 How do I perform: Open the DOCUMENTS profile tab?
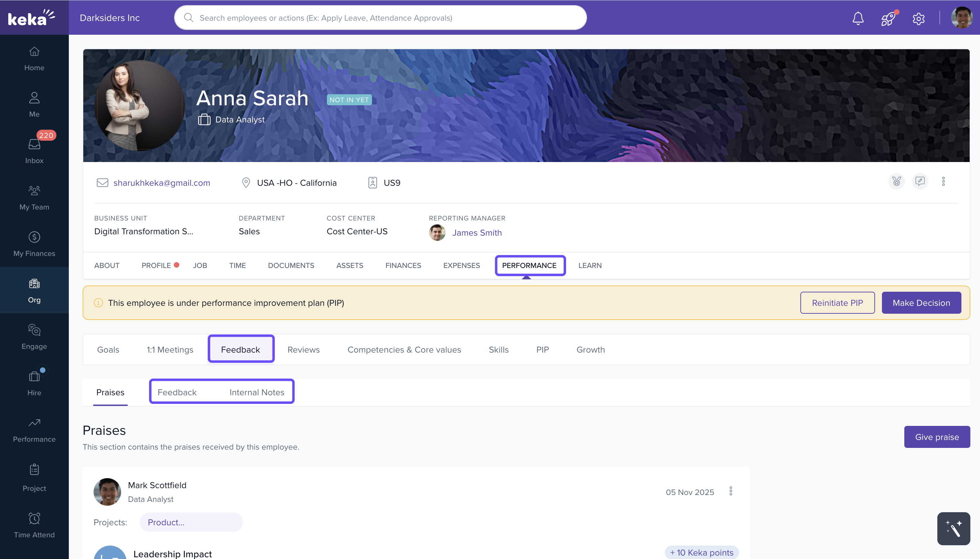291,265
